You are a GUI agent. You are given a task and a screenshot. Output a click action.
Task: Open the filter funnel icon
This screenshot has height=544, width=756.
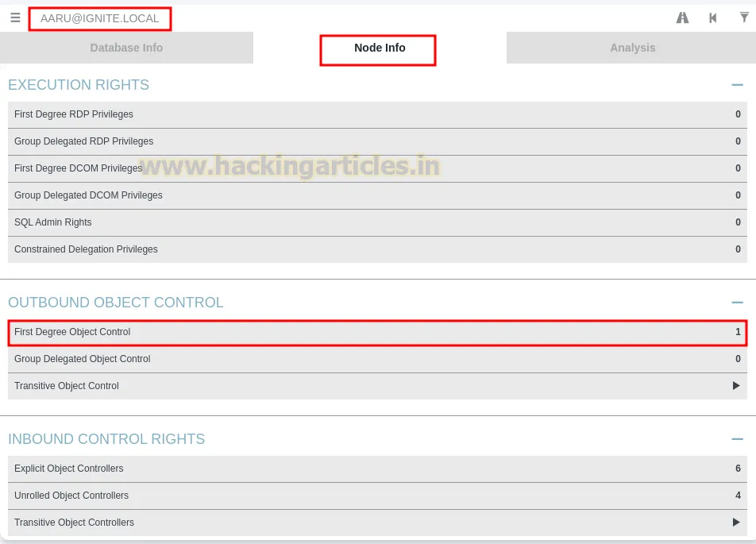[744, 17]
